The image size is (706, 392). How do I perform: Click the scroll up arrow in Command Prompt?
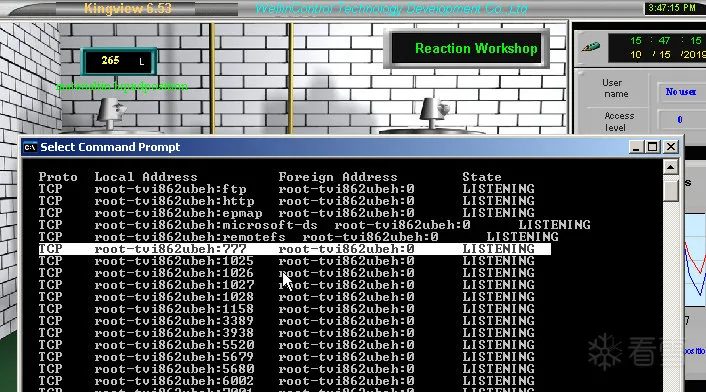[670, 167]
